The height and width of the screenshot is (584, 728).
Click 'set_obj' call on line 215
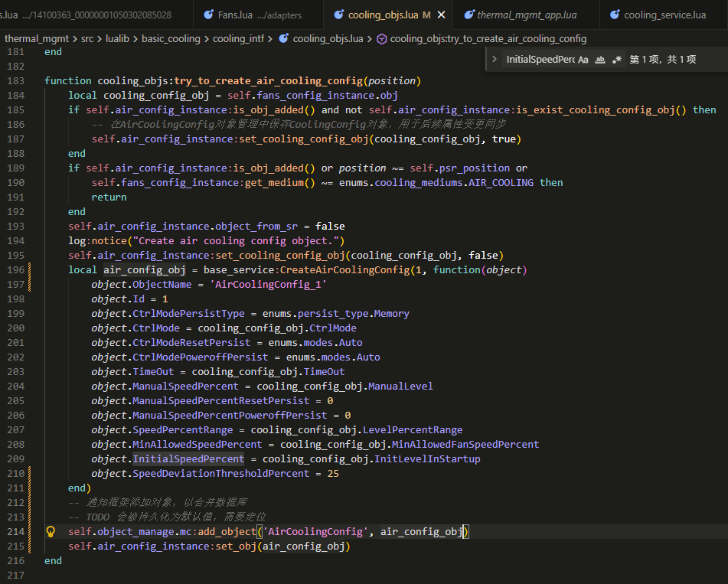point(236,546)
